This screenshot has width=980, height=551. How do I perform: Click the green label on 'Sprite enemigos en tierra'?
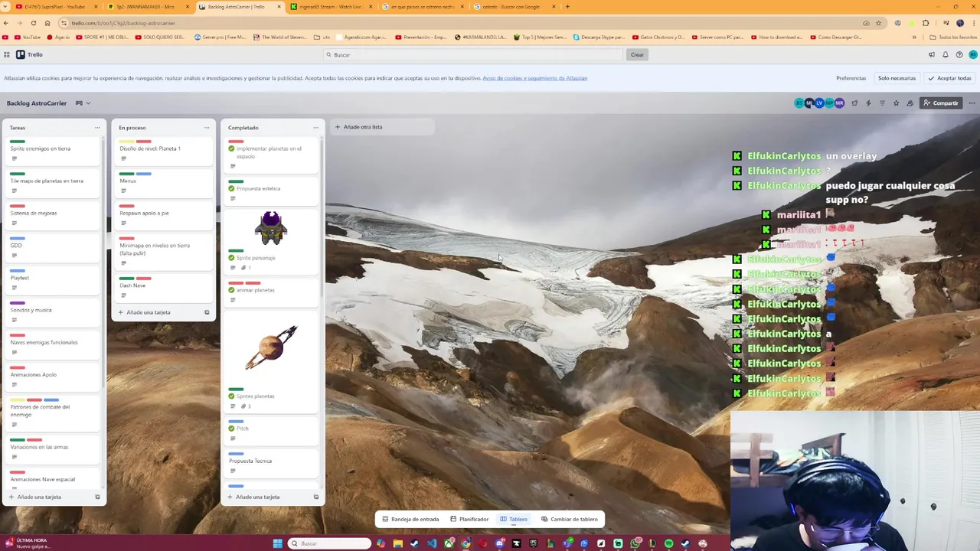[17, 142]
